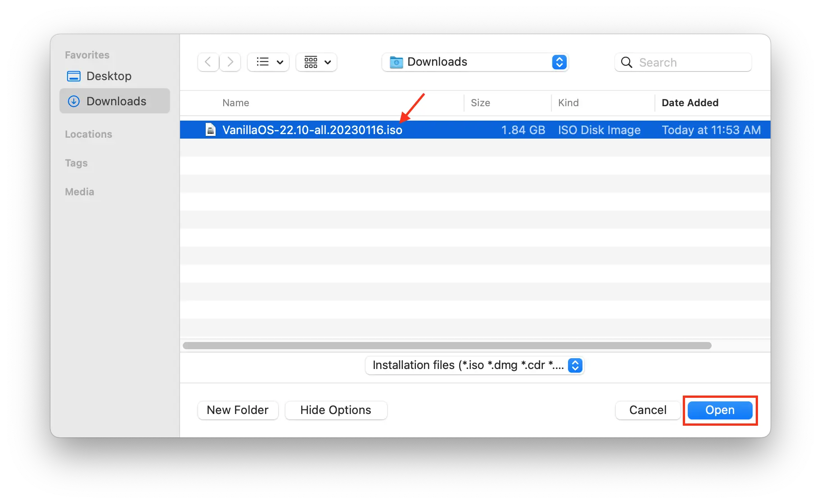Open the grouping options grid dropdown
Screen dimensions: 821x504
tap(316, 62)
